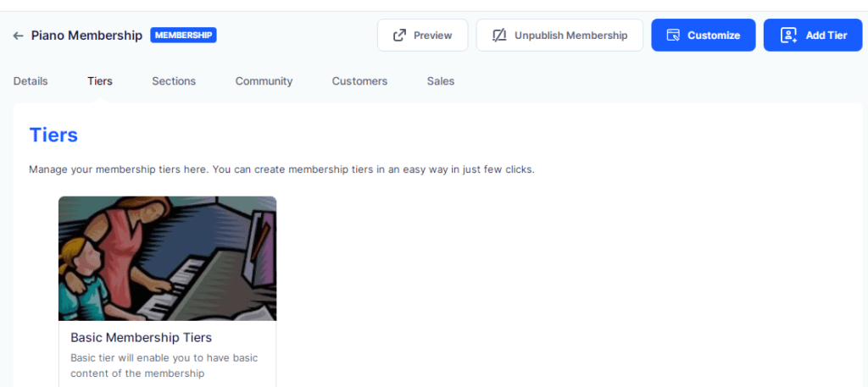868x387 pixels.
Task: View the Customers tab
Action: pyautogui.click(x=359, y=81)
